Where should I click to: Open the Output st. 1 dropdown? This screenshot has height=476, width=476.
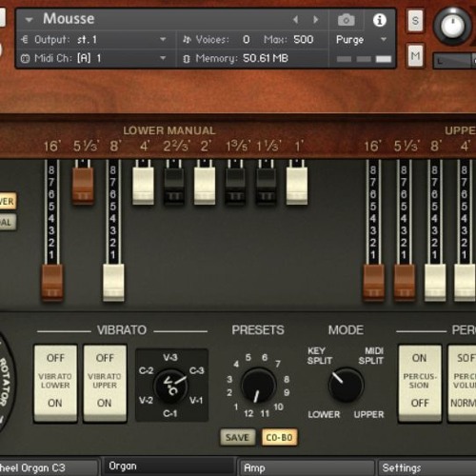point(163,40)
